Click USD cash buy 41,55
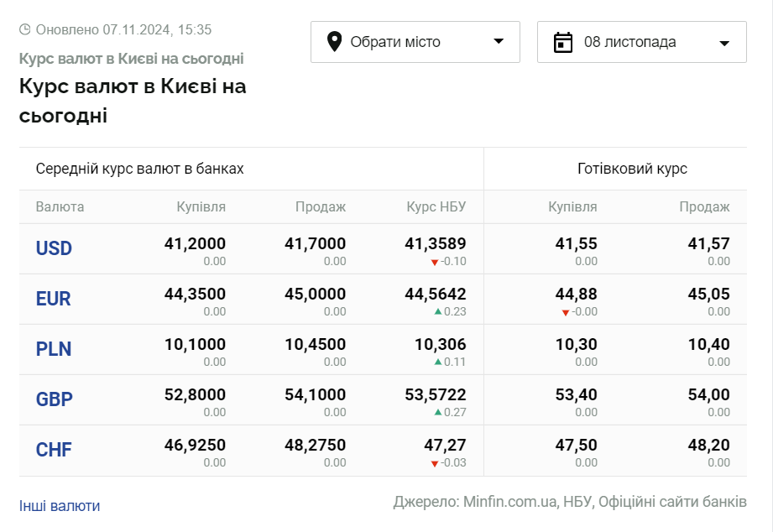The image size is (773, 532). (577, 243)
